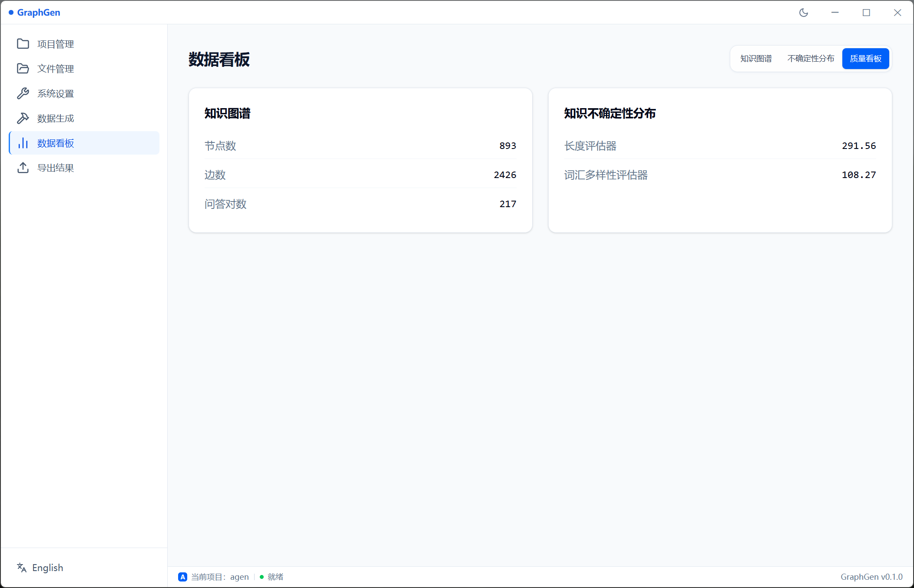
Task: Click the open-folder icon beside 文件管理
Action: pyautogui.click(x=23, y=69)
